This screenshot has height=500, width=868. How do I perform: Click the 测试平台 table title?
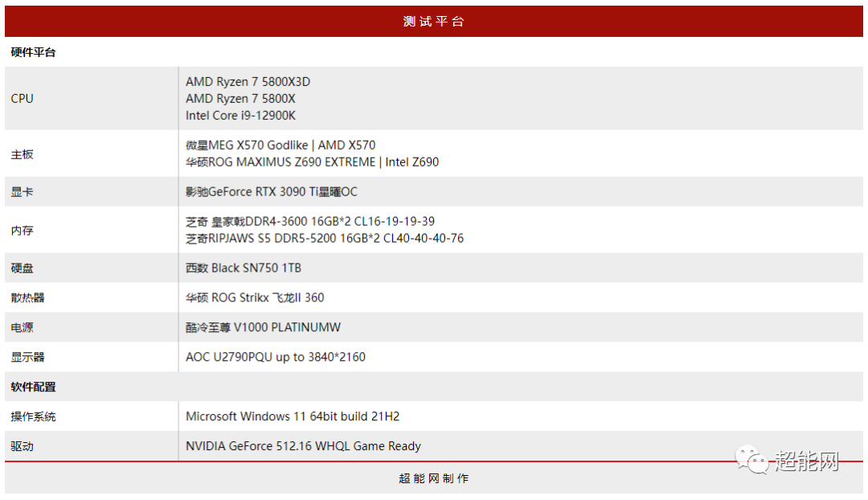click(x=433, y=22)
